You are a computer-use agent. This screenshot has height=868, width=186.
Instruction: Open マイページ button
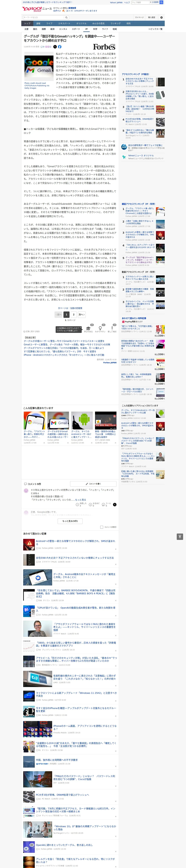(x=139, y=17)
